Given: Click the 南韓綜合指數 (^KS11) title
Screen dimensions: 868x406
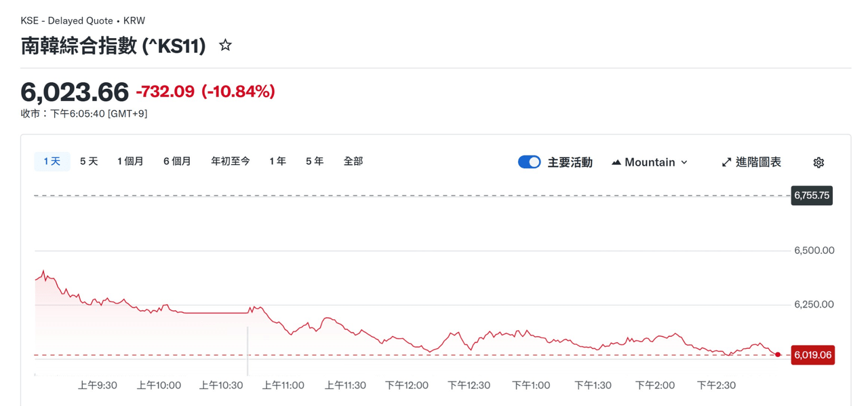Looking at the screenshot, I should [x=113, y=45].
